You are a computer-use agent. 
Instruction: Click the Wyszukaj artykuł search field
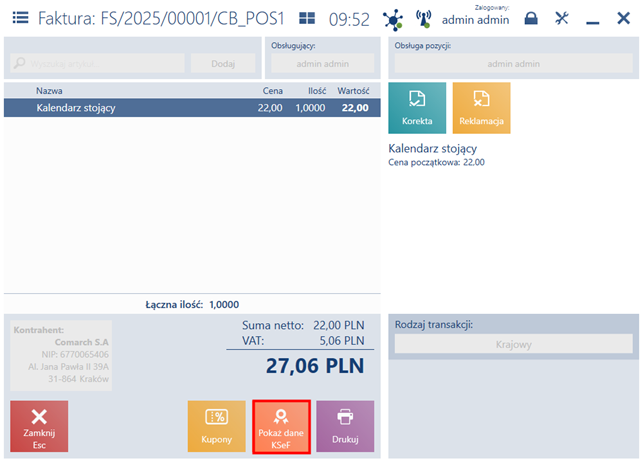97,64
